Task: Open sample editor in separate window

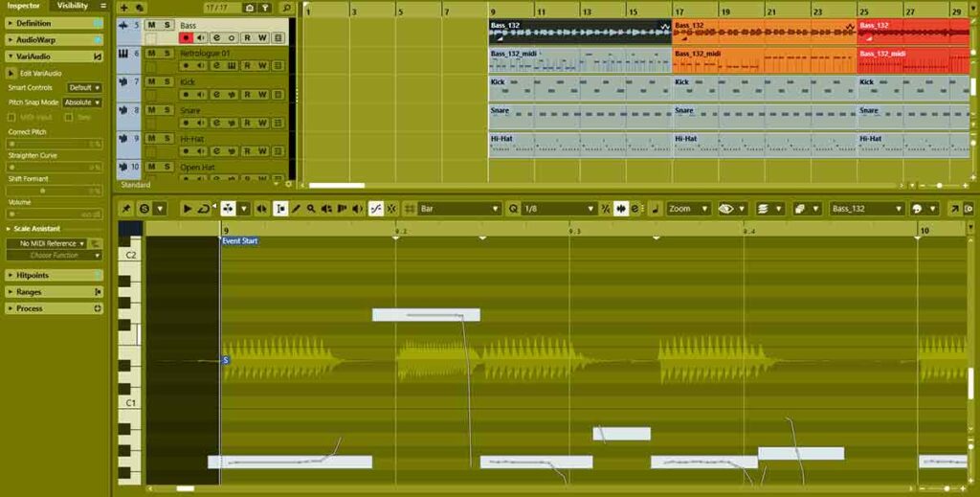Action: [x=955, y=209]
